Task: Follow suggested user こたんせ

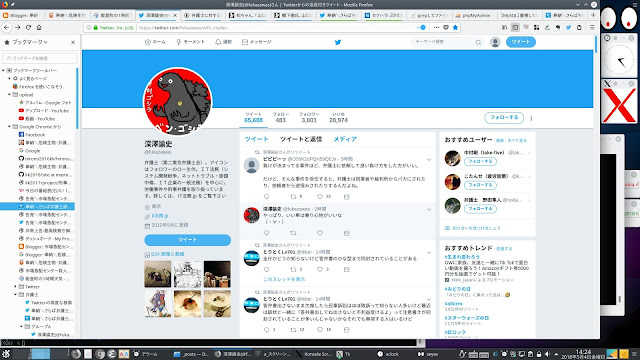Action: [x=480, y=185]
